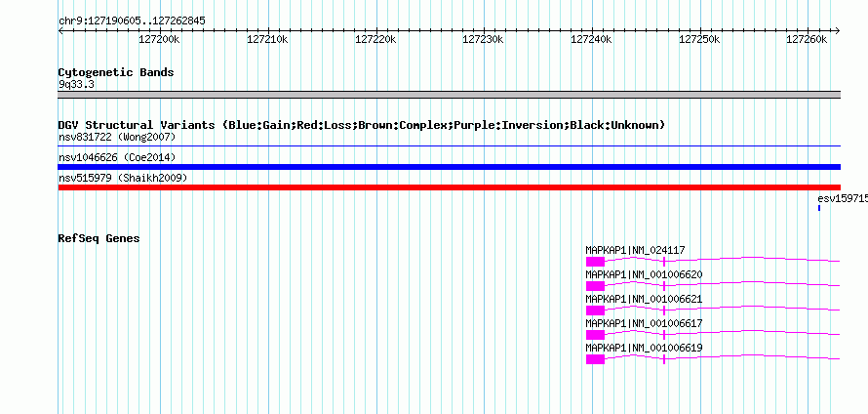Click the 127210k ruler label
The image size is (868, 414).
pos(267,40)
